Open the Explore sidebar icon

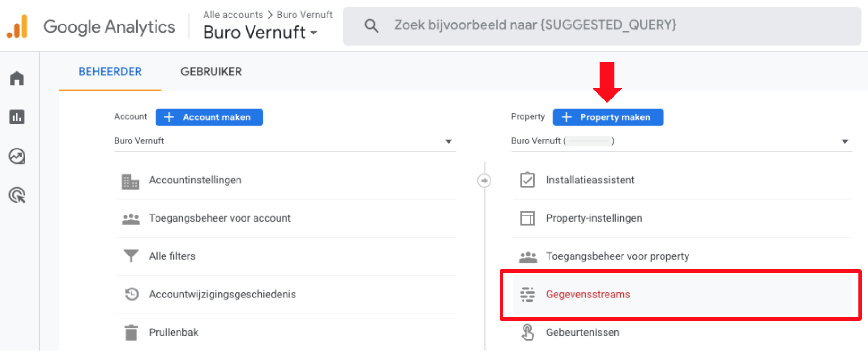[17, 156]
